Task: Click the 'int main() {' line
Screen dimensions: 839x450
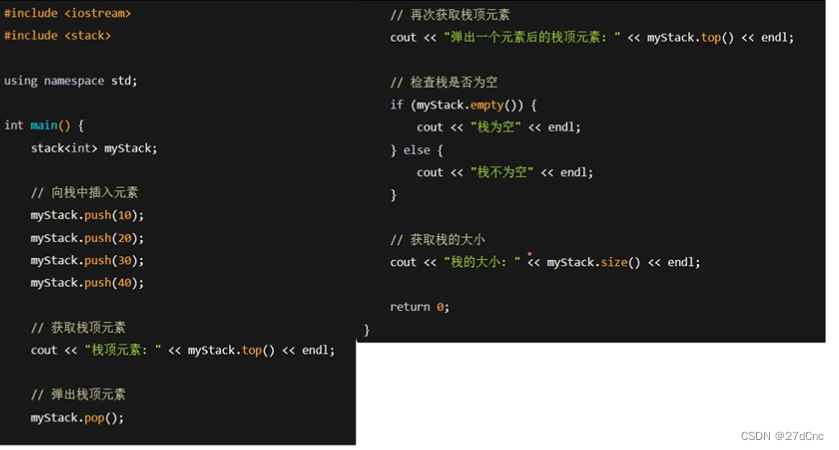Action: [44, 126]
